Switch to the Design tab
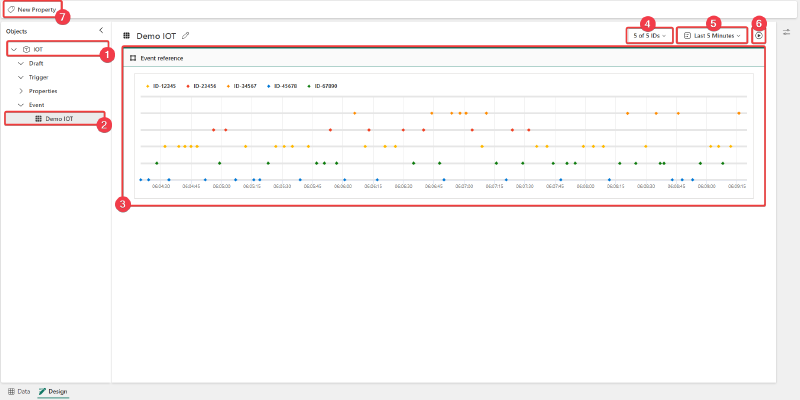This screenshot has height=400, width=800. pyautogui.click(x=53, y=392)
